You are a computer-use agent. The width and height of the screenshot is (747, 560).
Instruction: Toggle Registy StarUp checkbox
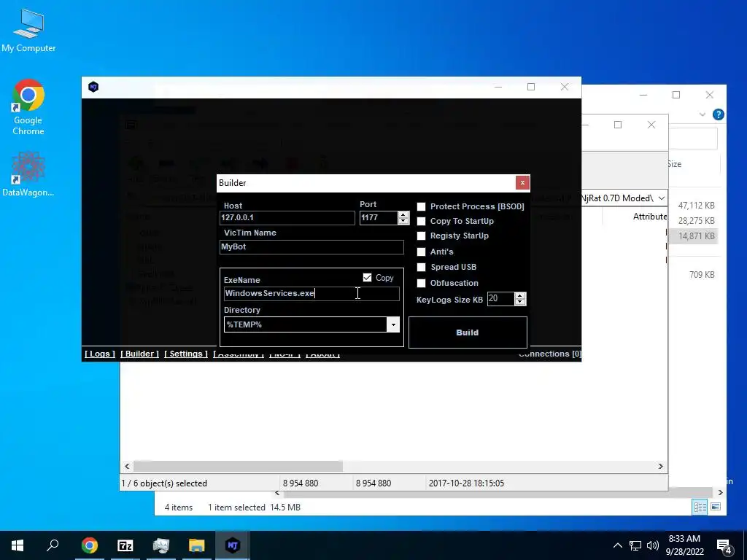pyautogui.click(x=421, y=236)
